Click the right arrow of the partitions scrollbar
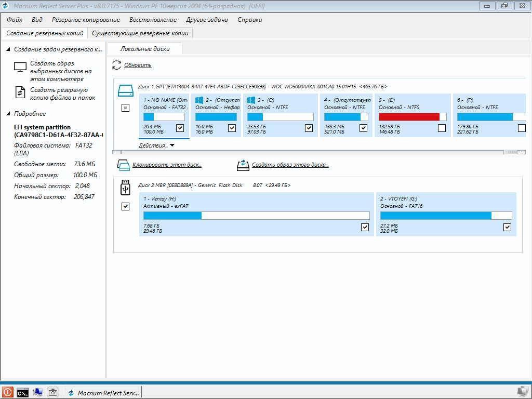 click(521, 152)
